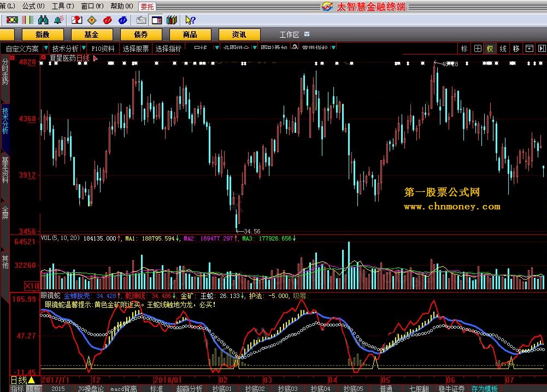The width and height of the screenshot is (547, 392).
Task: Open the alarm bell alert tool
Action: 58,20
